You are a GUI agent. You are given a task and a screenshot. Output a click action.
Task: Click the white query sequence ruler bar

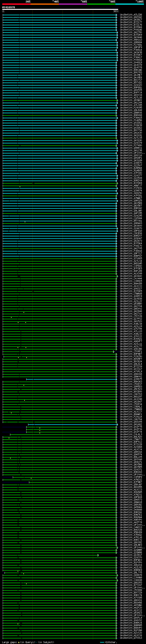[60, 9]
